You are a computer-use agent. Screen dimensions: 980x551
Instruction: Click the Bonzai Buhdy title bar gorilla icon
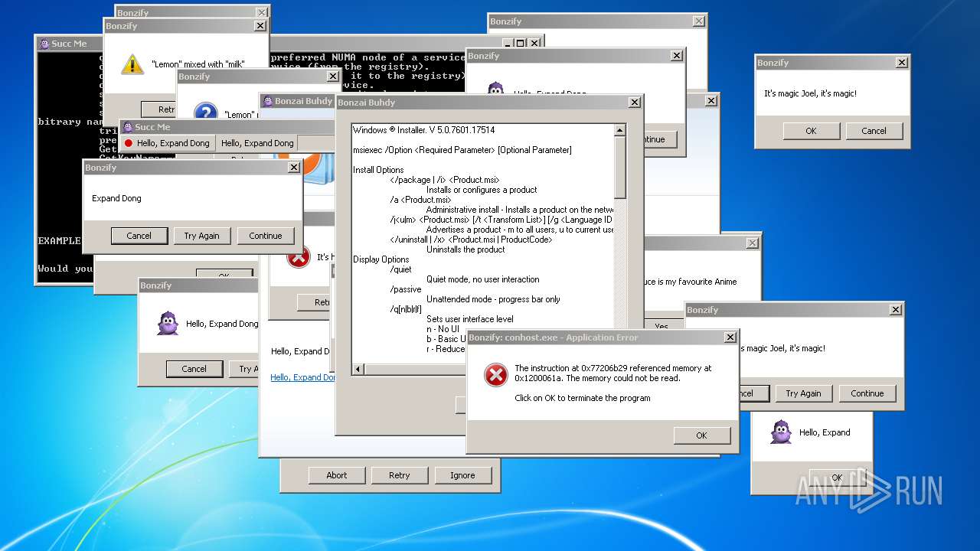tap(268, 101)
